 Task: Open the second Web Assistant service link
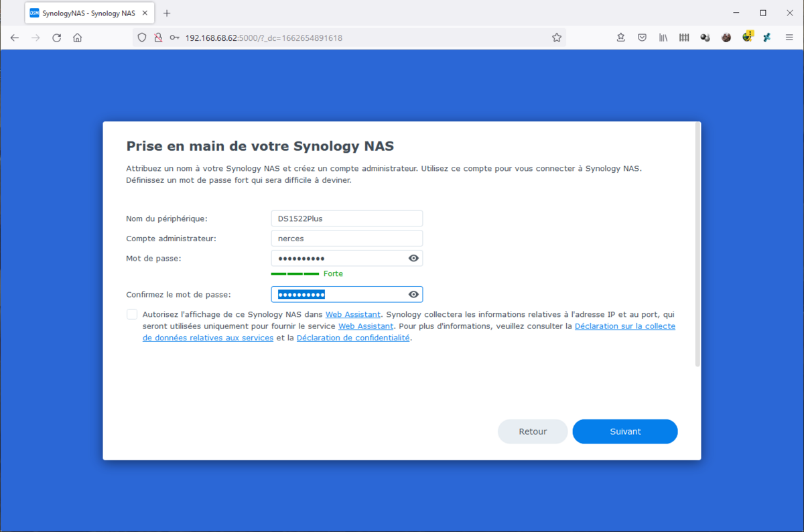(366, 326)
